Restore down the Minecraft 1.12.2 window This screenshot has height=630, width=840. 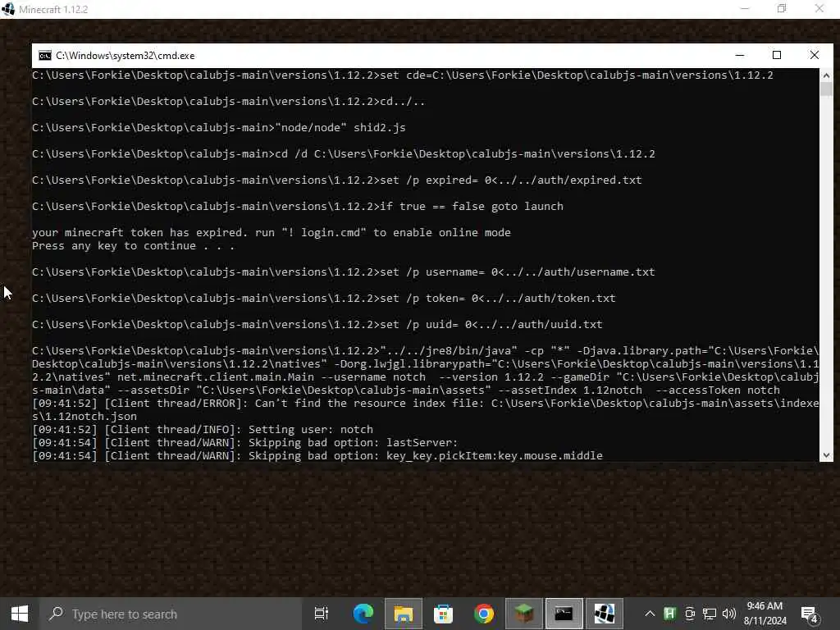point(782,8)
